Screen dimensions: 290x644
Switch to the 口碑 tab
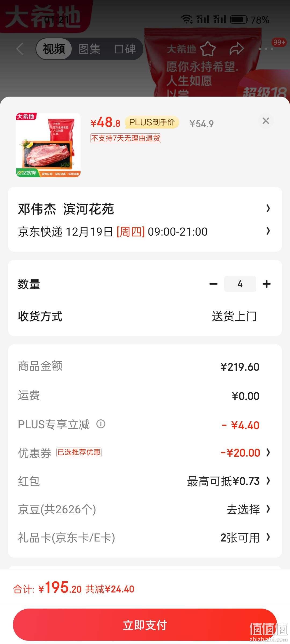point(125,49)
